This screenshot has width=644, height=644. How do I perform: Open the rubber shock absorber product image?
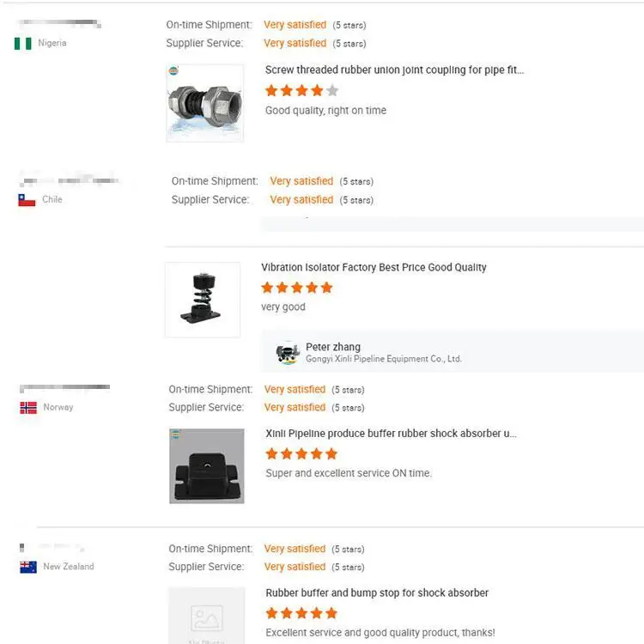point(207,466)
